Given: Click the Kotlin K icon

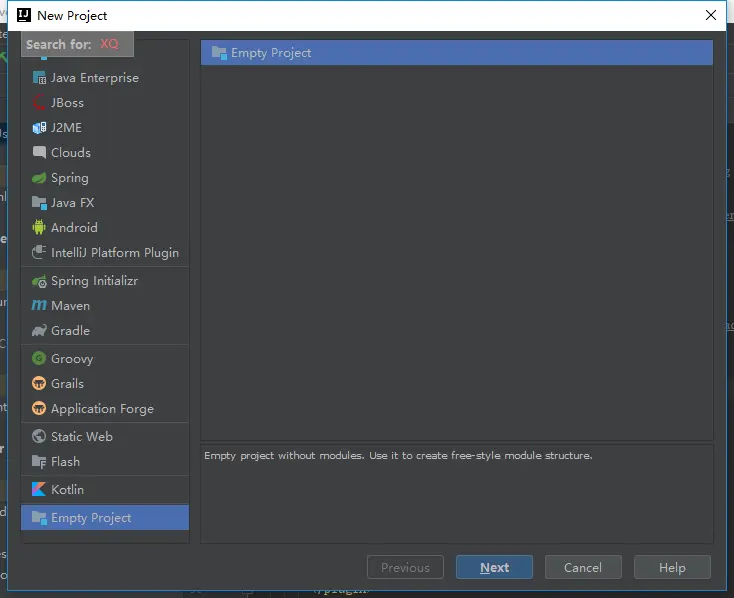Looking at the screenshot, I should point(39,489).
